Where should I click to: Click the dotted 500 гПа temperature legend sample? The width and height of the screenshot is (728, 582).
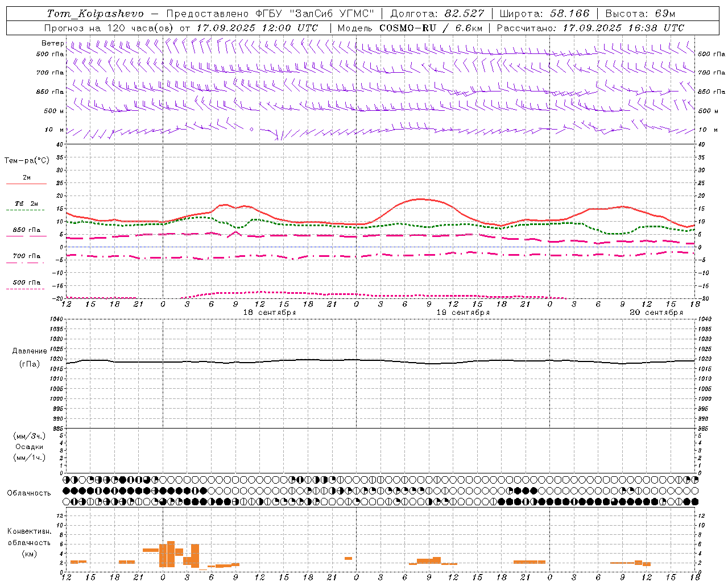click(25, 289)
